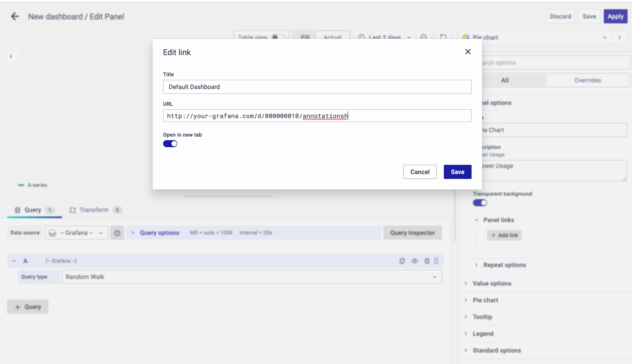
Task: Click Cancel in the Edit link dialog
Action: (420, 172)
